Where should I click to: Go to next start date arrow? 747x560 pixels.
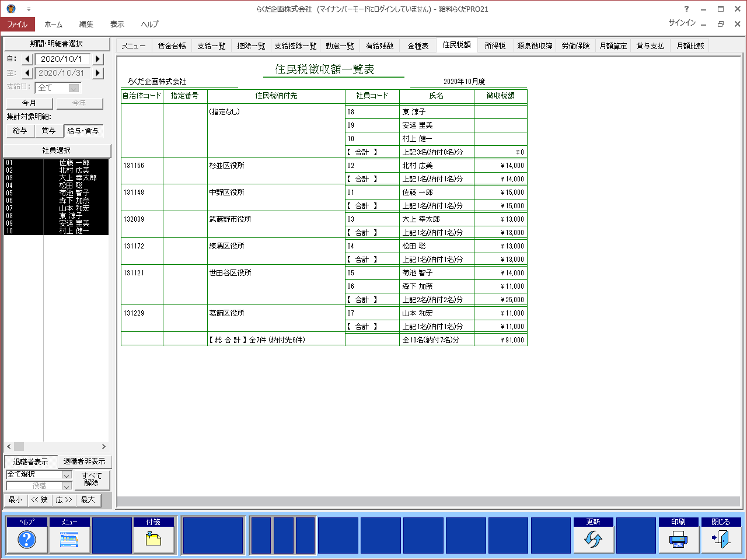[98, 59]
